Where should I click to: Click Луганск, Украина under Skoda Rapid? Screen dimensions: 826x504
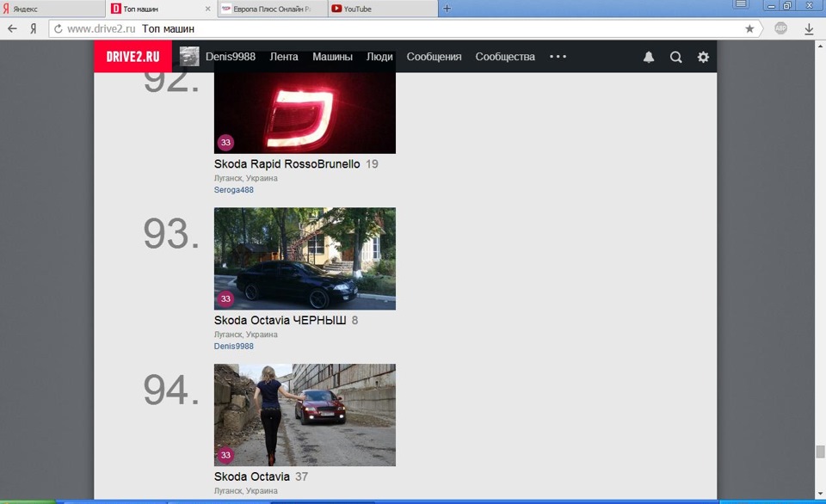click(x=245, y=178)
